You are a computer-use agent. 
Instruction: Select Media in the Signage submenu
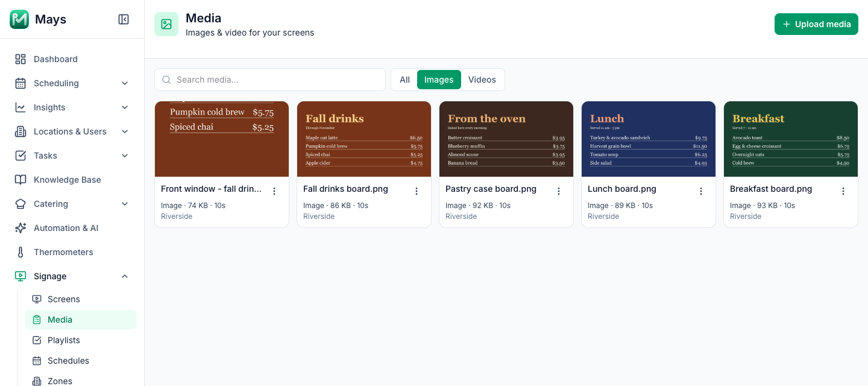(x=81, y=320)
